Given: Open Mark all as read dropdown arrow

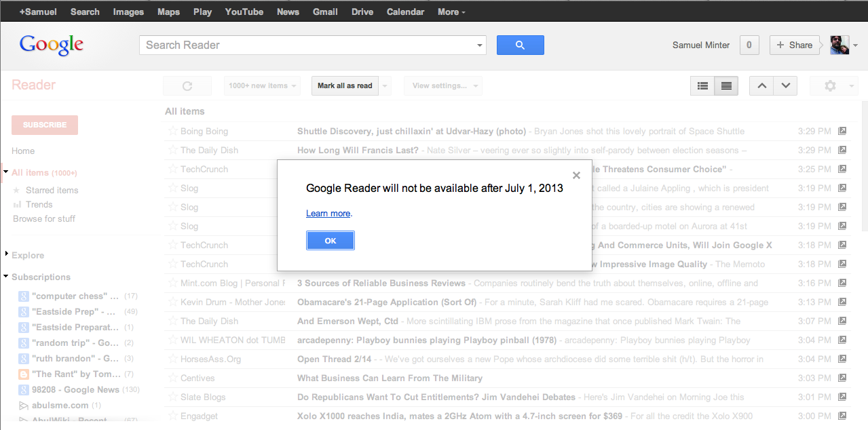Looking at the screenshot, I should [385, 86].
